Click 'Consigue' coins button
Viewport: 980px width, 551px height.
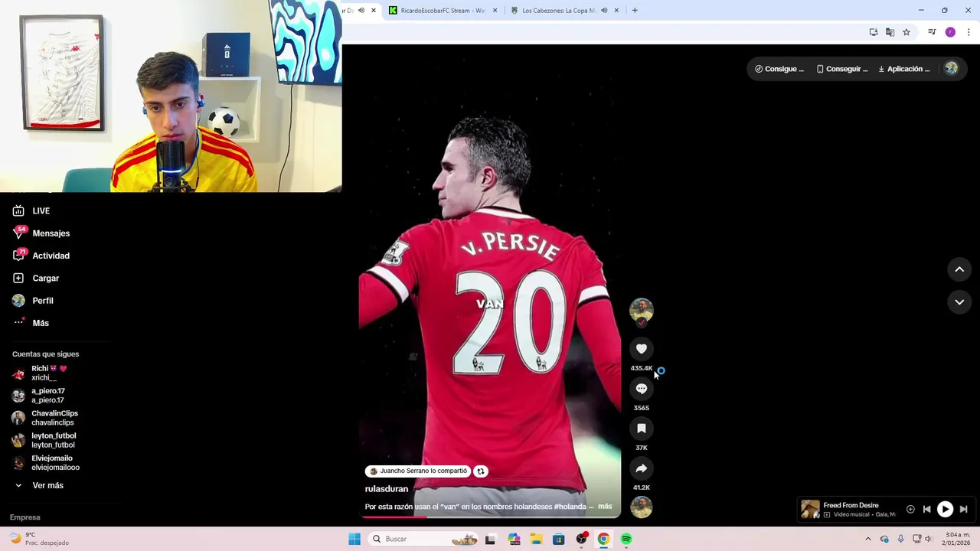click(779, 69)
